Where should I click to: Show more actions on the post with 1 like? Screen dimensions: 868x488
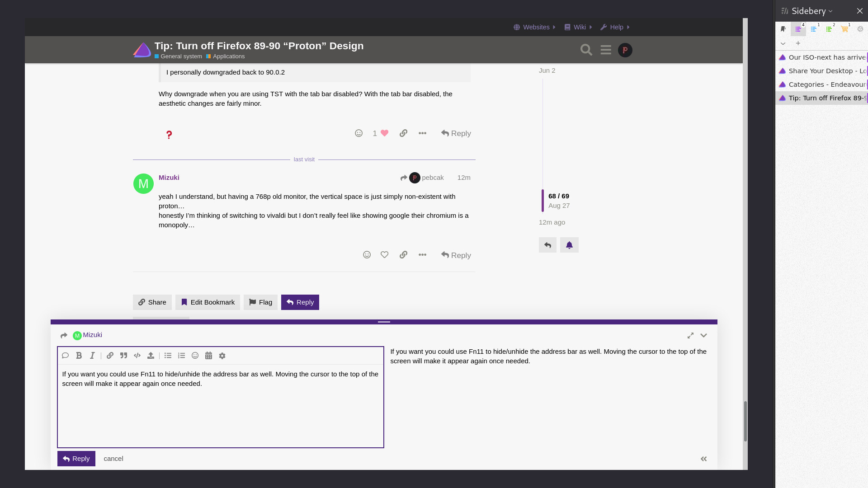tap(422, 133)
